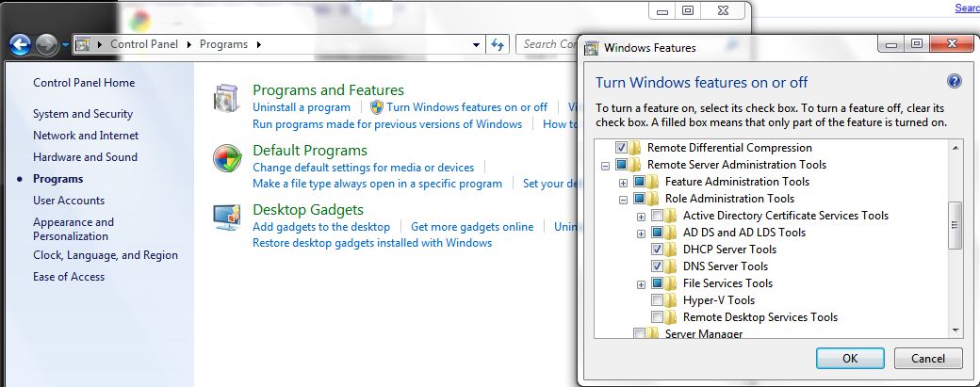Refresh the Control Panel address bar
This screenshot has height=387, width=980.
pyautogui.click(x=498, y=44)
